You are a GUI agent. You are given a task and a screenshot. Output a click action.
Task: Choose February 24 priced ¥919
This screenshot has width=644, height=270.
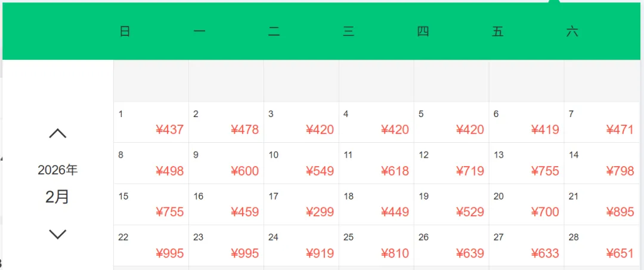(x=301, y=246)
